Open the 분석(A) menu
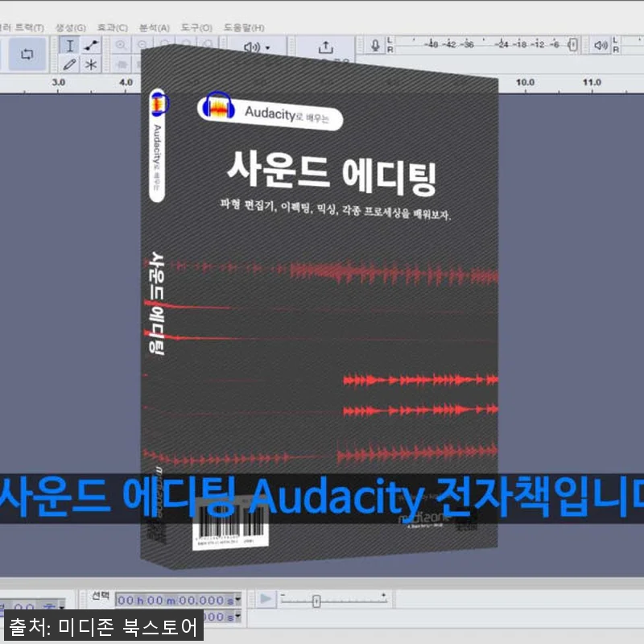644x644 pixels. tap(155, 28)
